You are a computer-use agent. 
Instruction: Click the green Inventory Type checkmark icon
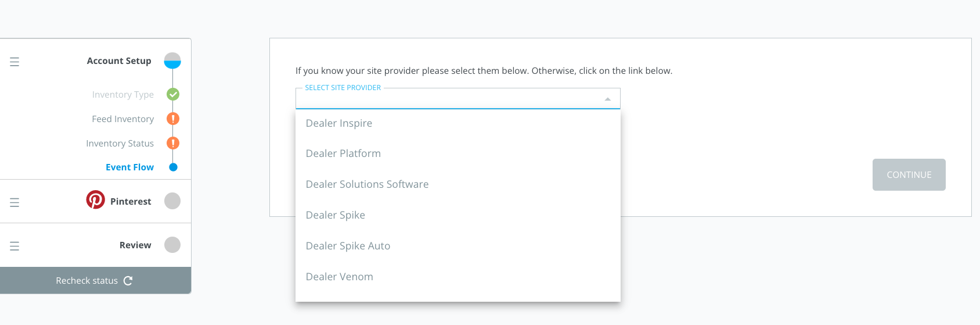coord(173,94)
